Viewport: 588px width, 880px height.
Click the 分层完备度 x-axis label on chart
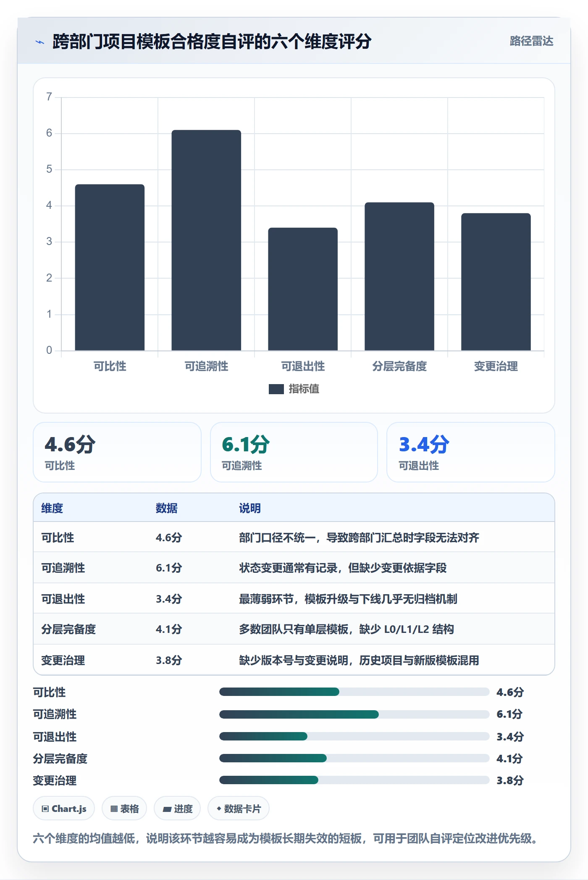pyautogui.click(x=399, y=366)
